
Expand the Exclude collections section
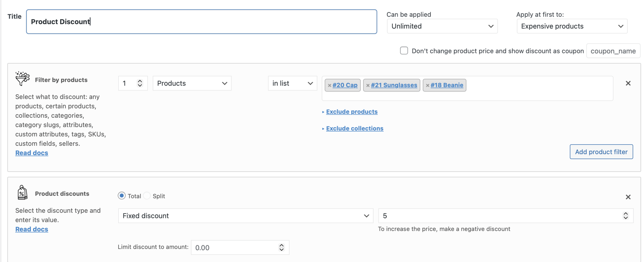point(354,128)
